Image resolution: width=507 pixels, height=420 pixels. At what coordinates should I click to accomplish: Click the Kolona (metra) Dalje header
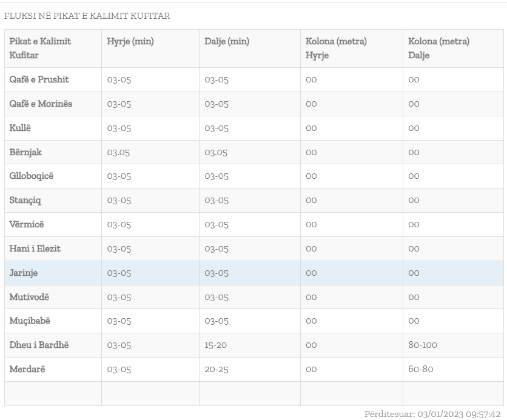click(438, 48)
